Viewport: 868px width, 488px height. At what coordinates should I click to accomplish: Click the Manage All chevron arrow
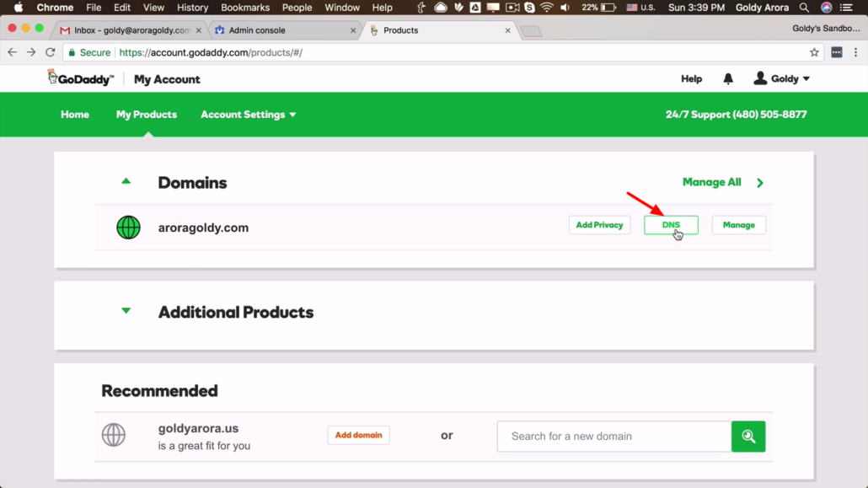click(x=760, y=183)
